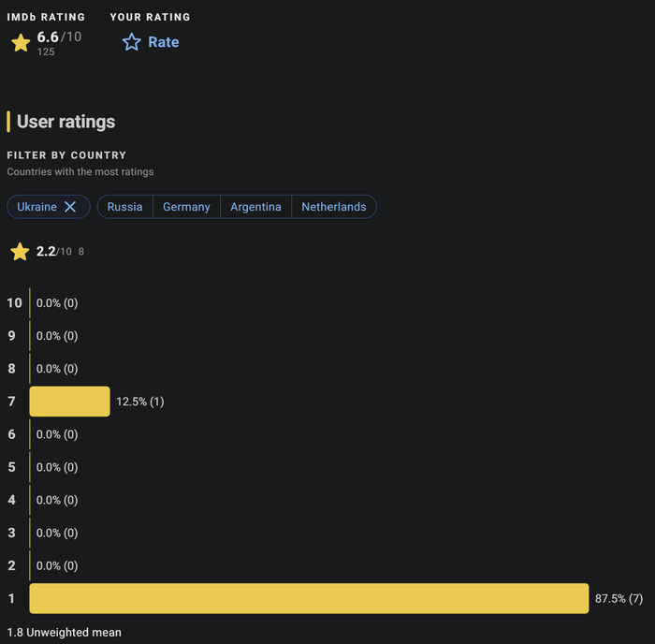Click the yellow star beside 2.2 rating
This screenshot has height=644, width=655.
tap(20, 252)
